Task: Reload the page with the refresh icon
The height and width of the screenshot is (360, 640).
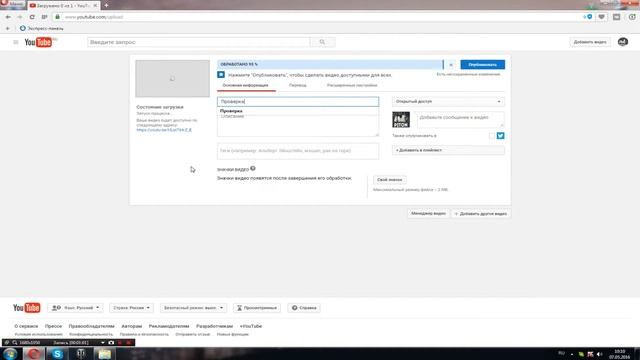Action: 32,17
